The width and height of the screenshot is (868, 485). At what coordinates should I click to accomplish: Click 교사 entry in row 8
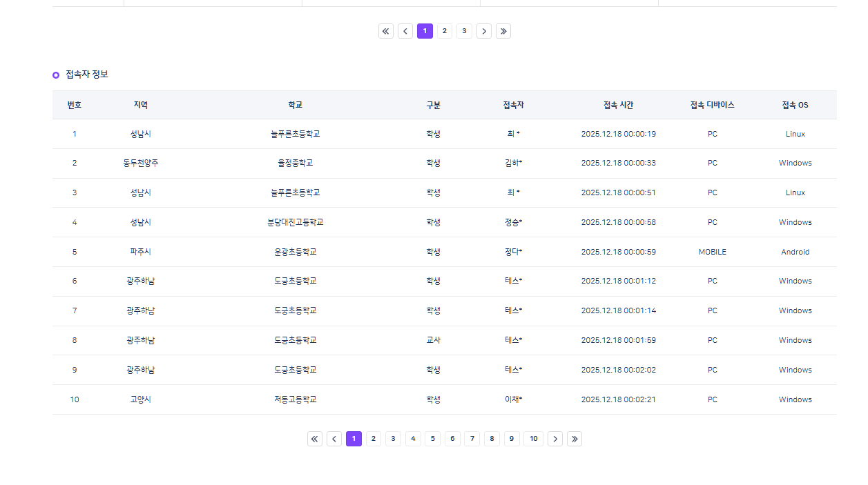(433, 340)
